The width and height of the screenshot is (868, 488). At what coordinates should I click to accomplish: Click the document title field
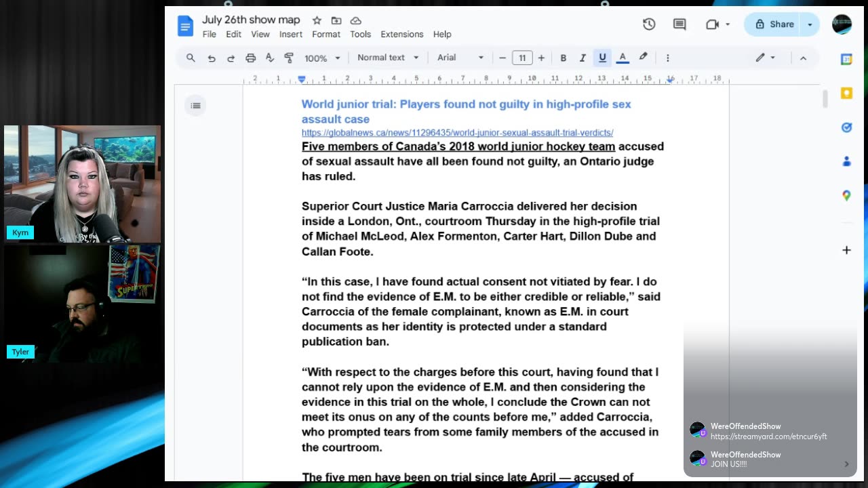point(251,20)
